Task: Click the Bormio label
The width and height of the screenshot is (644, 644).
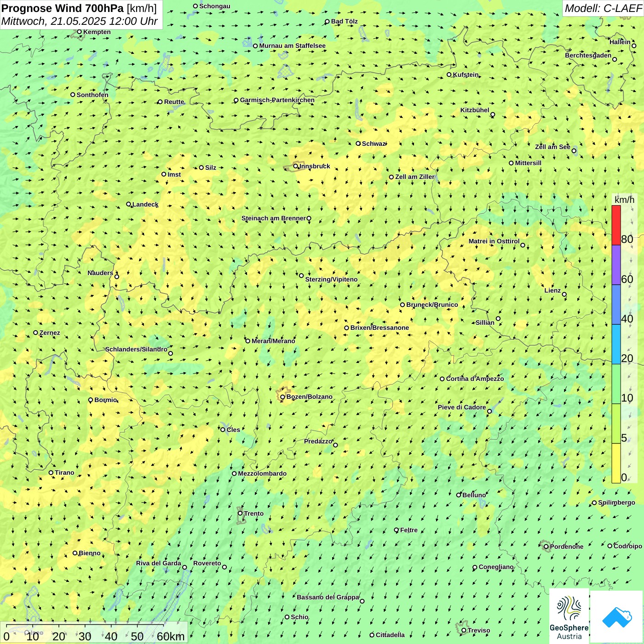Action: 106,400
